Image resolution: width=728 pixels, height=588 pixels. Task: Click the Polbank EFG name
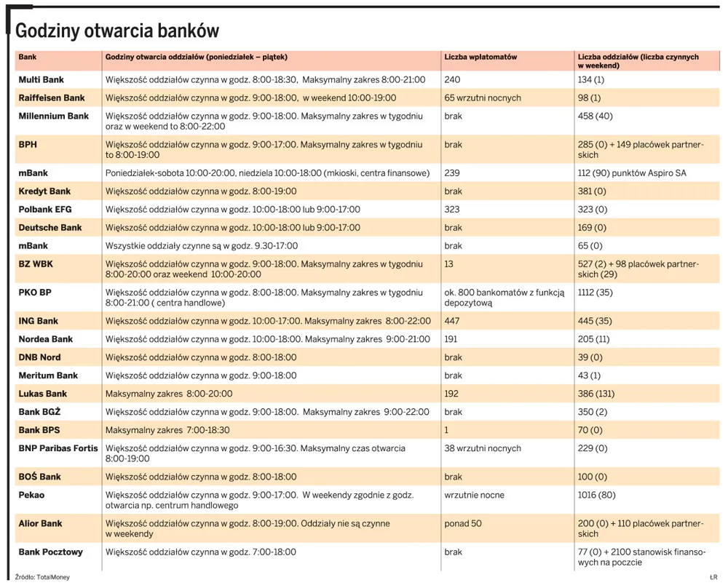click(45, 210)
